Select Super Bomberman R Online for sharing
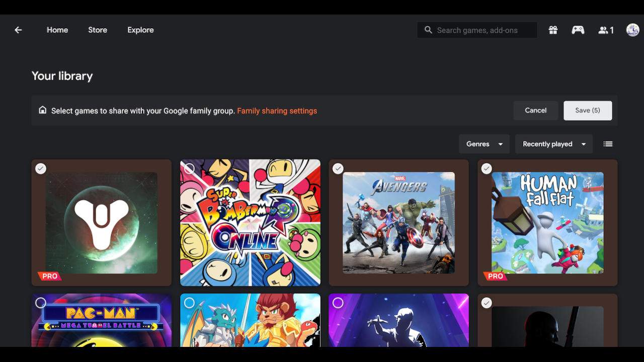 tap(189, 168)
